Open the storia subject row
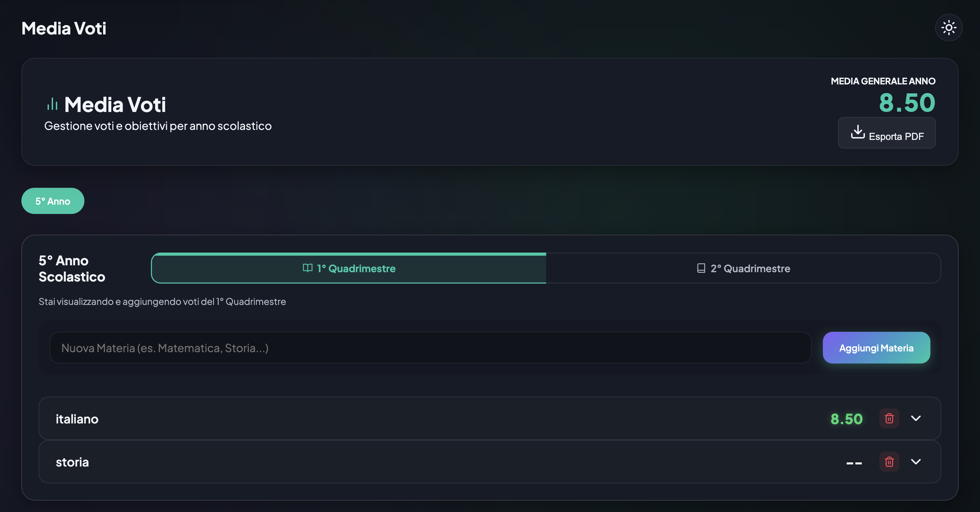 coord(490,462)
